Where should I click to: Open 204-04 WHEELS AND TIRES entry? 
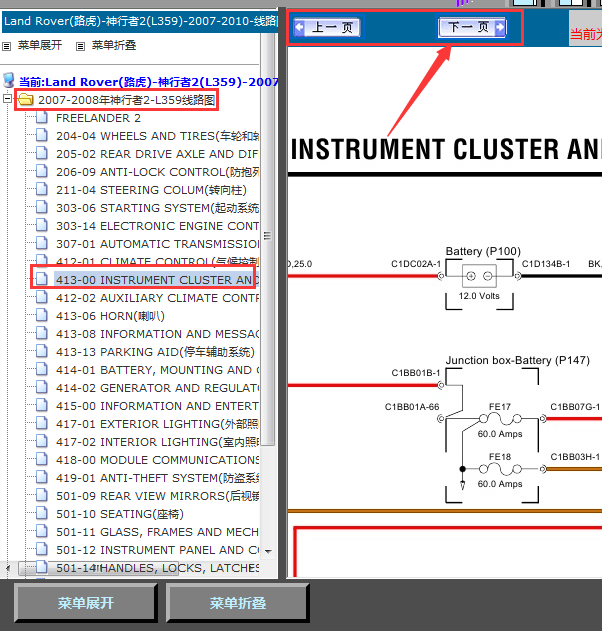pyautogui.click(x=157, y=136)
